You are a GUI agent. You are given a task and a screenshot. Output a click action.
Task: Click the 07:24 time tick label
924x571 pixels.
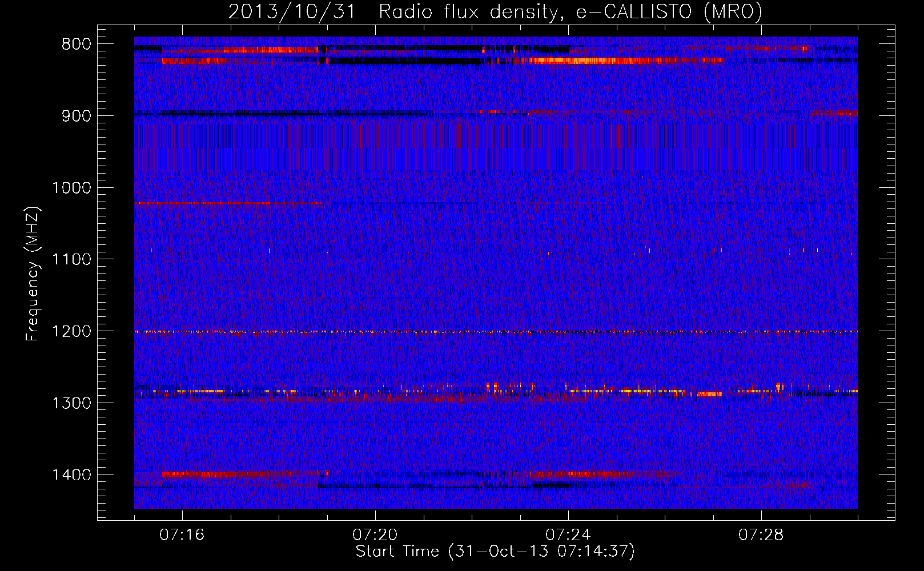point(568,534)
